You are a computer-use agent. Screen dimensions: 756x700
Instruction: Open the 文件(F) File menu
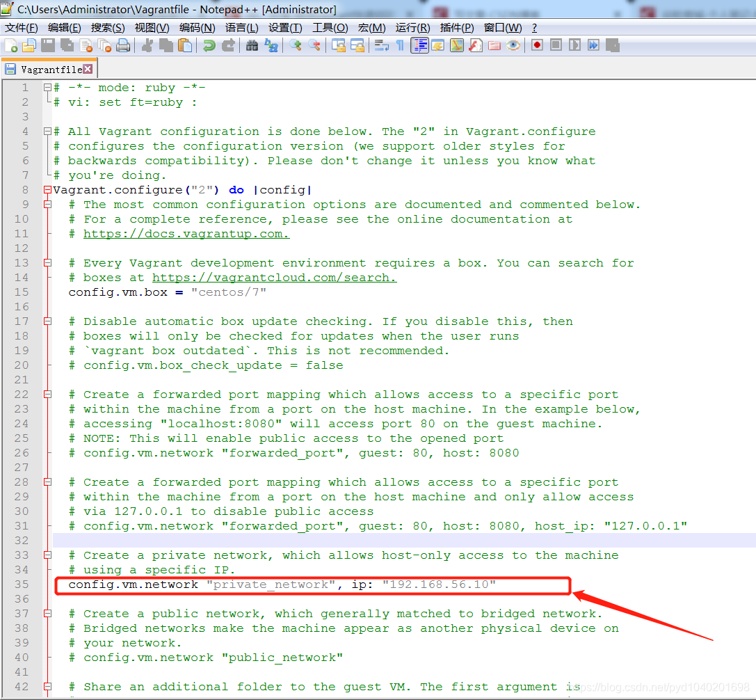point(22,28)
